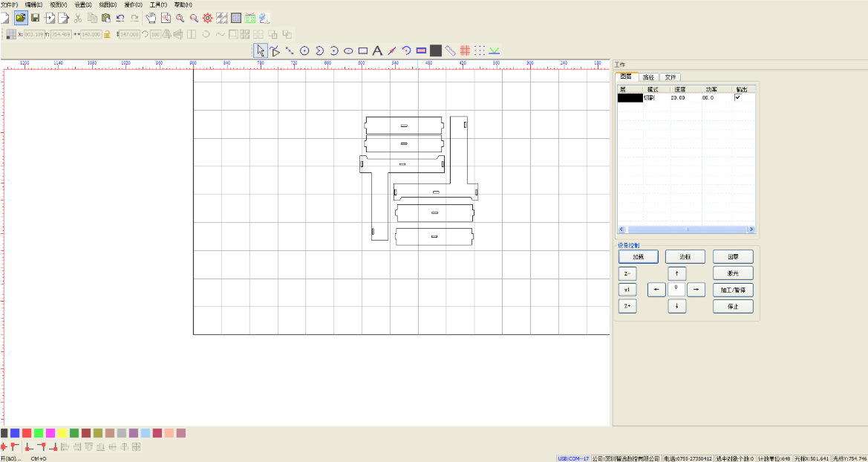Select the pink filled rectangle tool
This screenshot has height=462, width=868.
point(421,51)
